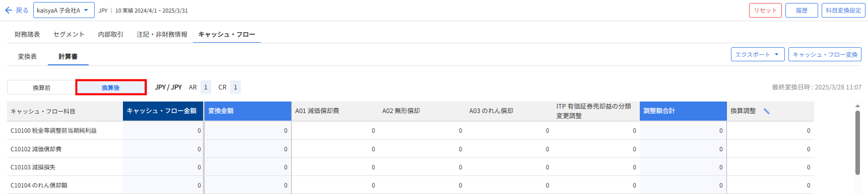This screenshot has width=868, height=194.
Task: Select the キャッシュ・フロー tab
Action: (227, 34)
